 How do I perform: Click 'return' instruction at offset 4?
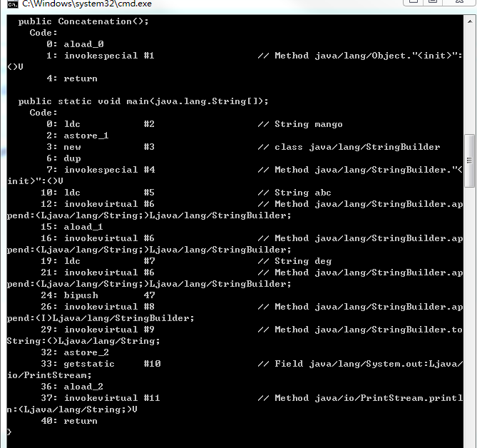[x=81, y=78]
